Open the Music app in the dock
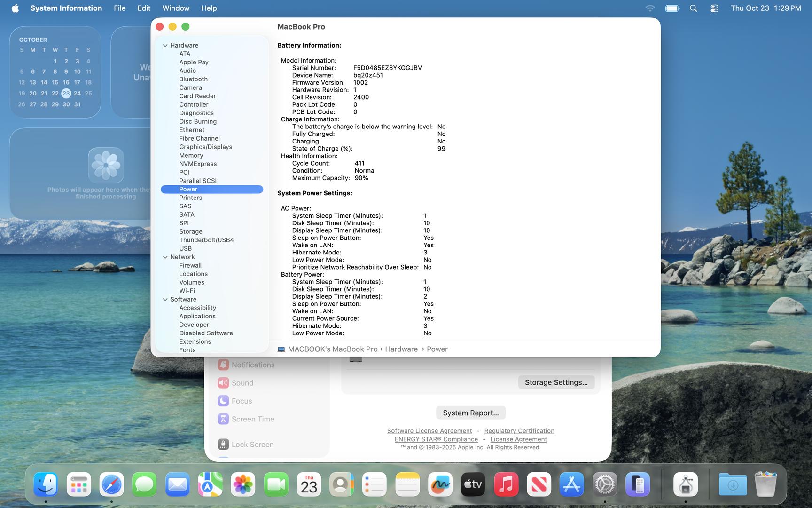The image size is (812, 508). coord(506,484)
